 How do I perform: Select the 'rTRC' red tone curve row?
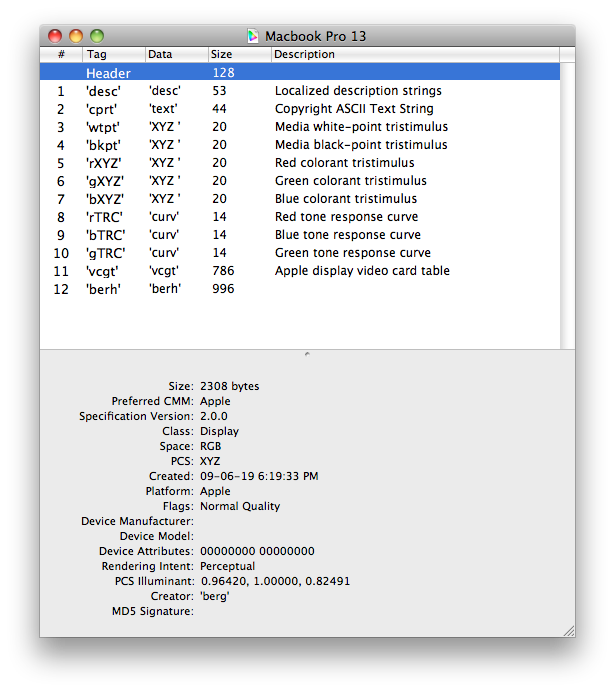(x=300, y=217)
